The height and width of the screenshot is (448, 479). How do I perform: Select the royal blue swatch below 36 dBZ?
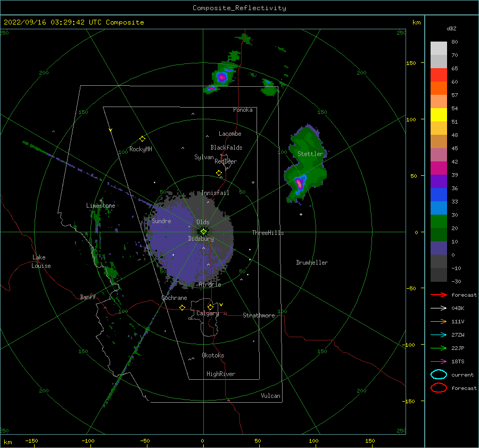[439, 195]
